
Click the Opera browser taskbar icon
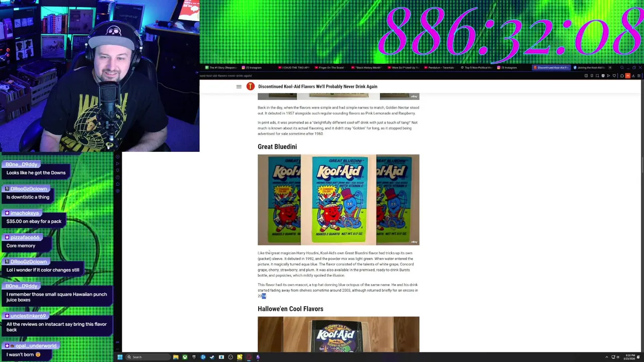pyautogui.click(x=249, y=357)
